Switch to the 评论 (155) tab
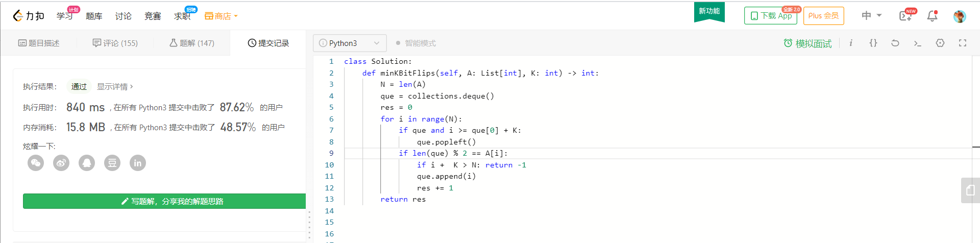 pos(115,43)
